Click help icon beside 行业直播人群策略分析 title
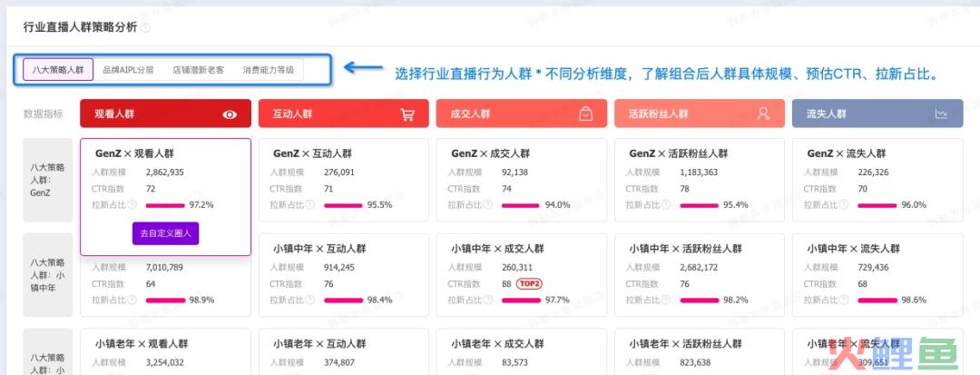Image resolution: width=980 pixels, height=375 pixels. 145,27
